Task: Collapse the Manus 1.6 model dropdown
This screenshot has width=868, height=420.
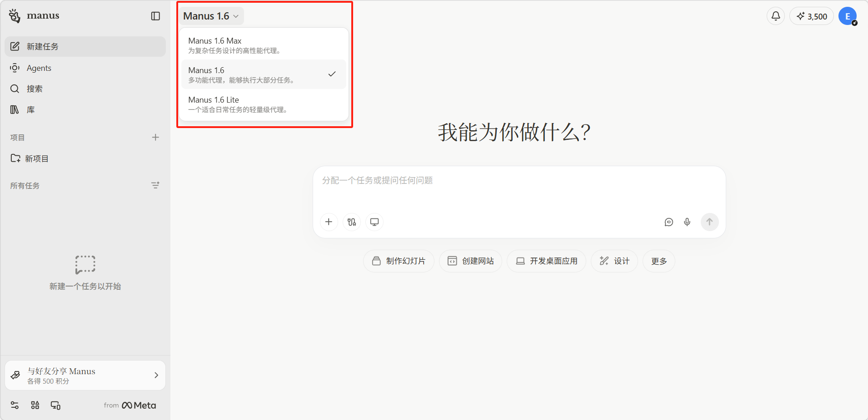Action: tap(211, 16)
